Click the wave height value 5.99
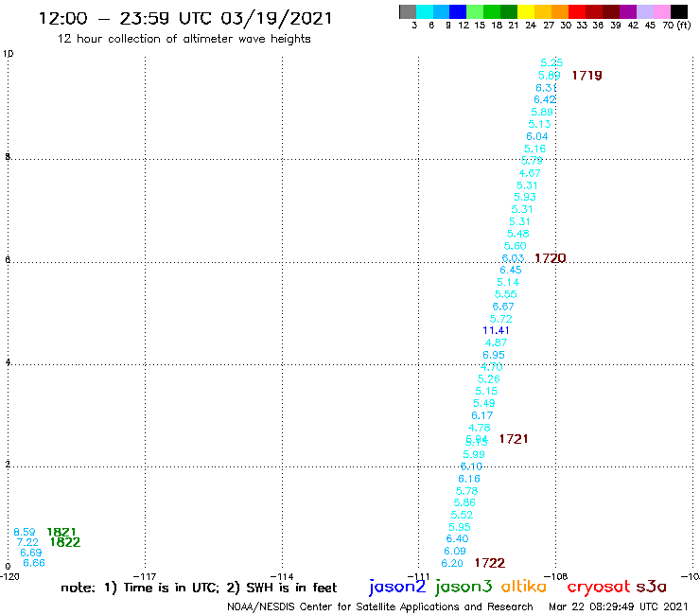 pyautogui.click(x=474, y=454)
